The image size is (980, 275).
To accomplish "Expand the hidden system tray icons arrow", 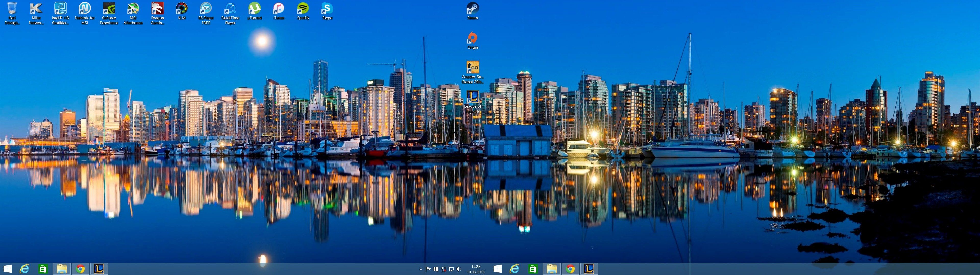I will click(420, 269).
